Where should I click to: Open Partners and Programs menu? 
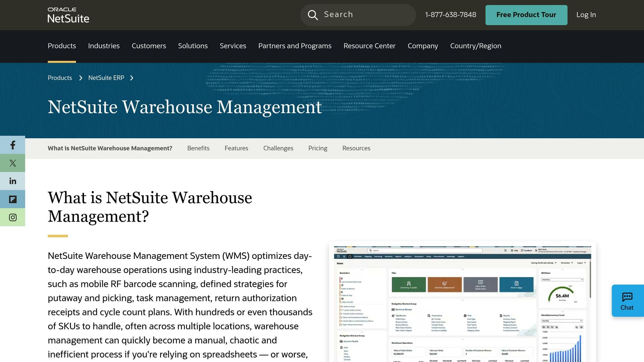[x=295, y=46]
